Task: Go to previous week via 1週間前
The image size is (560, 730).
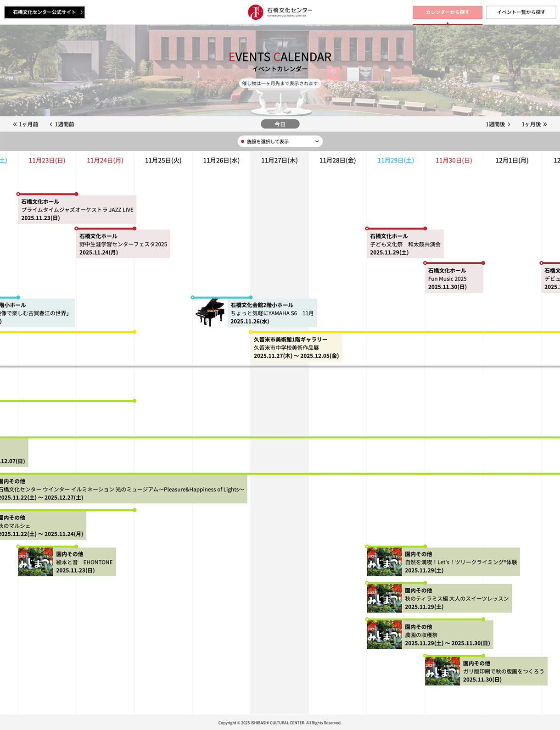Action: 62,124
